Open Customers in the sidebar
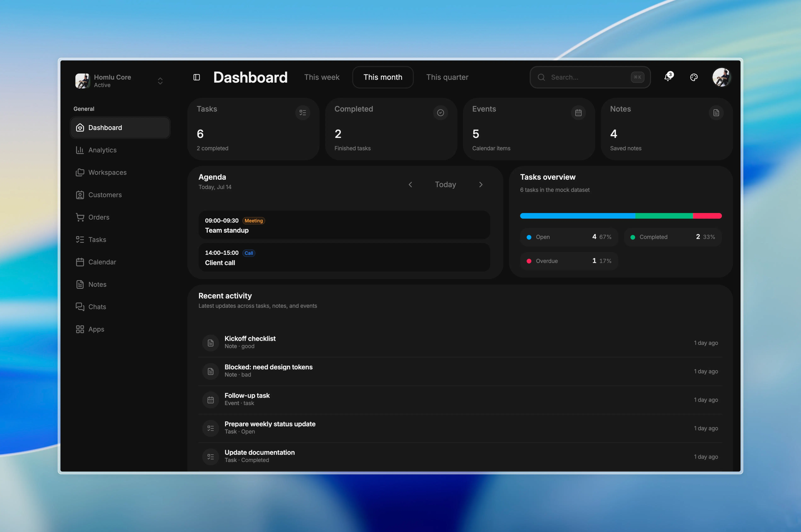The width and height of the screenshot is (801, 532). tap(120, 195)
